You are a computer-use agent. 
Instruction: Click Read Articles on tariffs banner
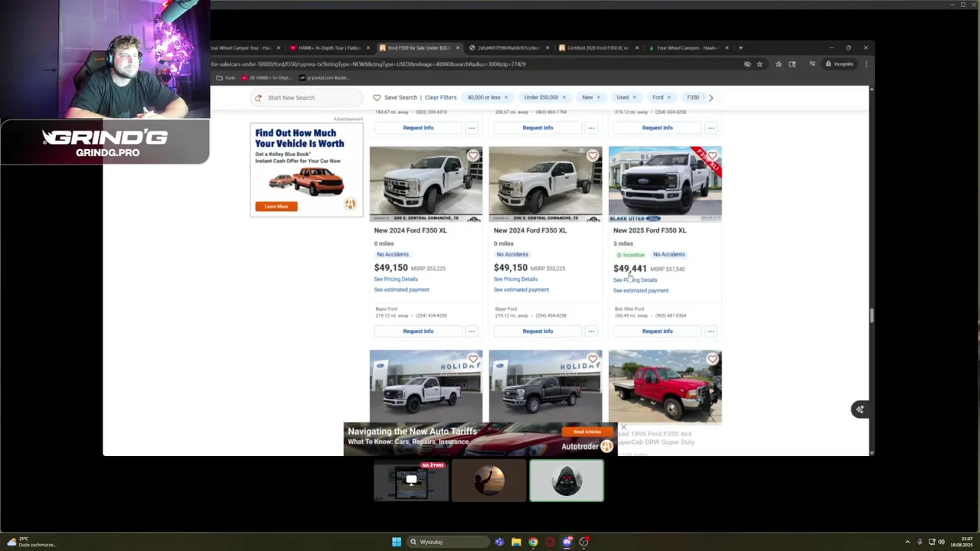click(x=587, y=432)
